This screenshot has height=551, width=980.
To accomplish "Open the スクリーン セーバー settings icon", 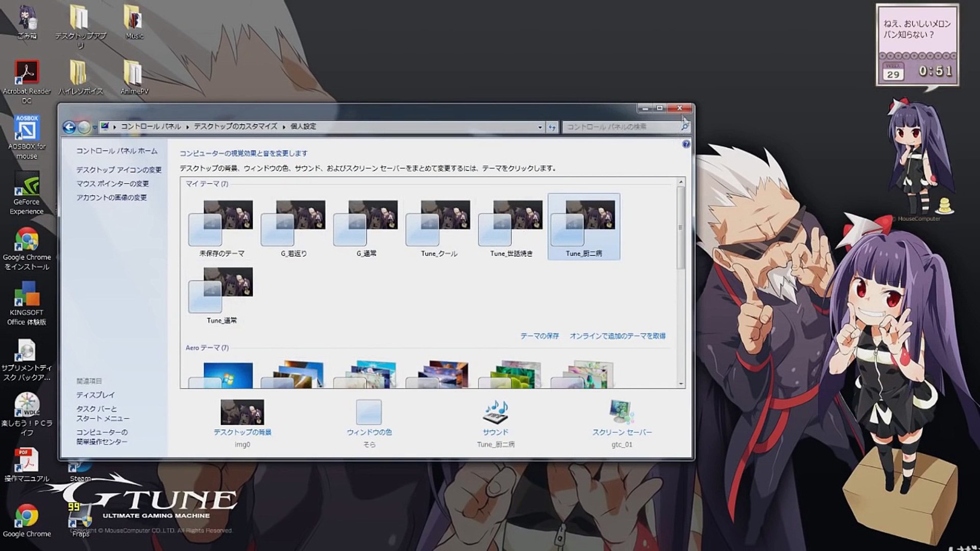I will tap(622, 412).
